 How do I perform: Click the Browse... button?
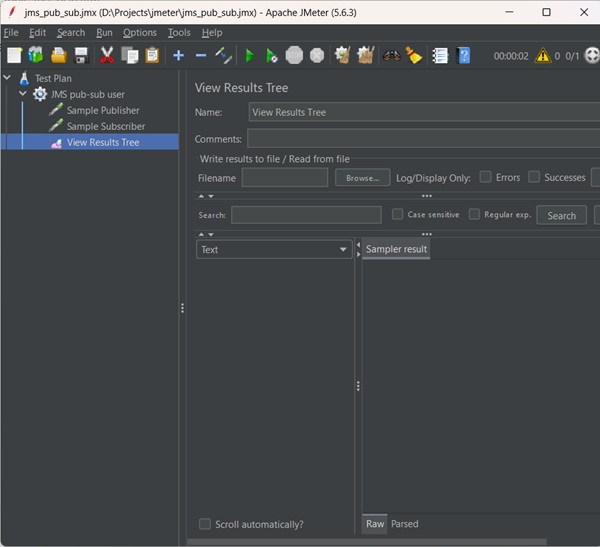(x=362, y=178)
